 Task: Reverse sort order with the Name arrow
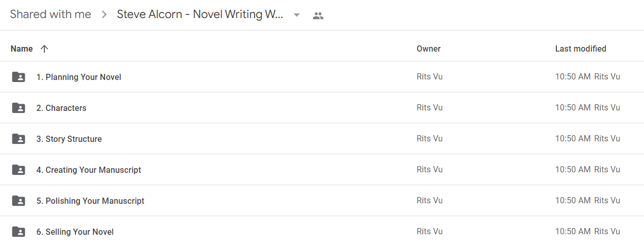pos(44,48)
